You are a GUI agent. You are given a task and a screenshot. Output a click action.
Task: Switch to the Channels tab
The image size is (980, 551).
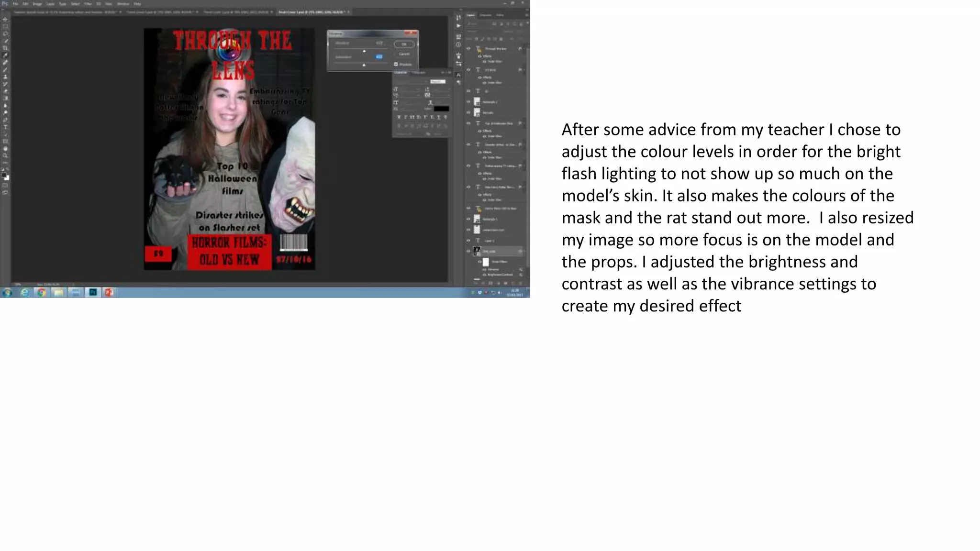485,15
